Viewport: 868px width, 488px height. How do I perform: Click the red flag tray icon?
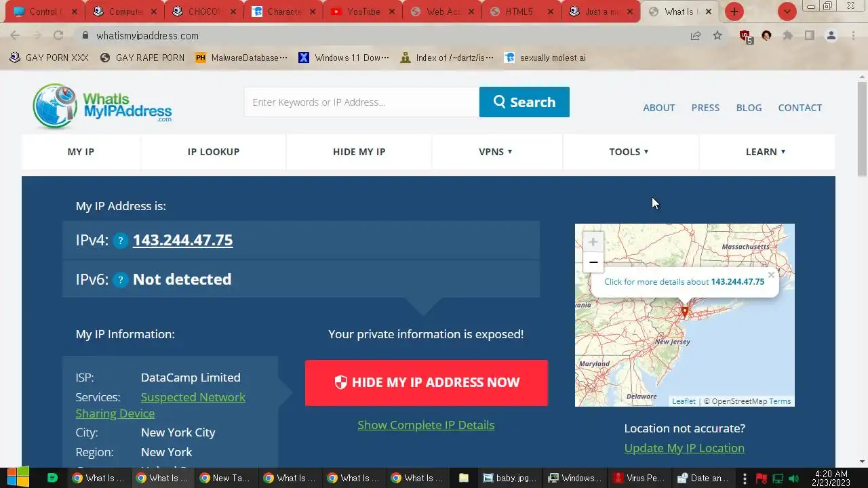(762, 479)
